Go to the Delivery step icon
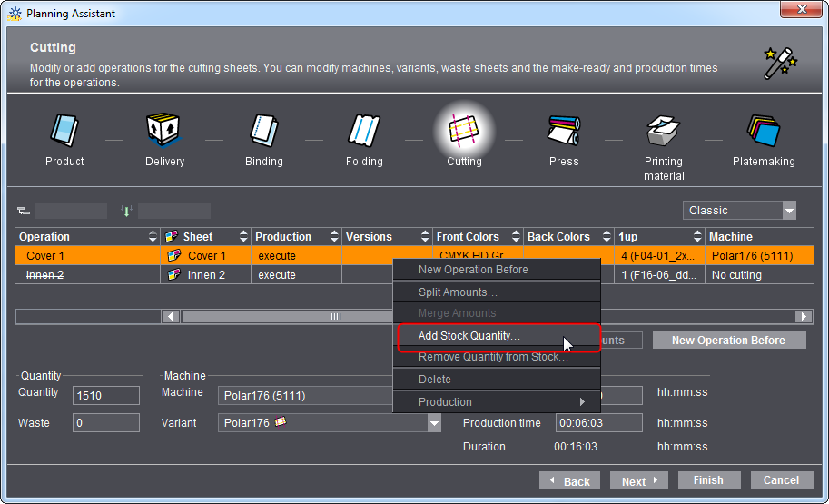The width and height of the screenshot is (829, 504). click(164, 133)
